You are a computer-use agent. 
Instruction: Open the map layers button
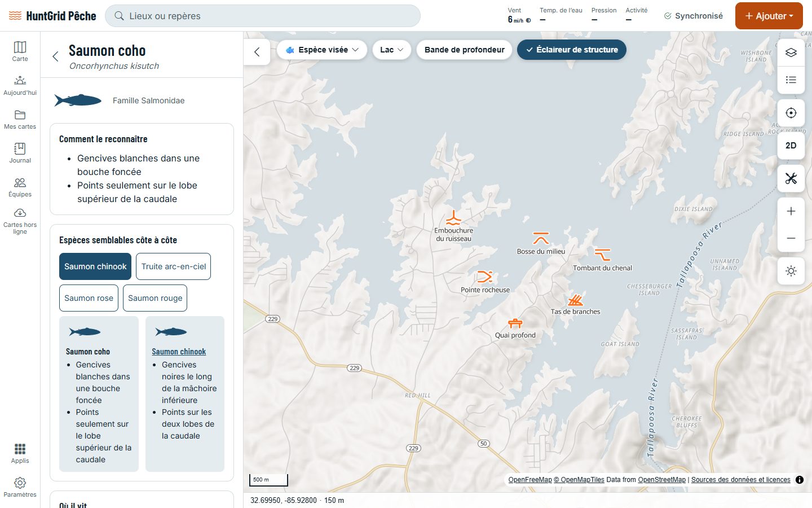point(791,52)
